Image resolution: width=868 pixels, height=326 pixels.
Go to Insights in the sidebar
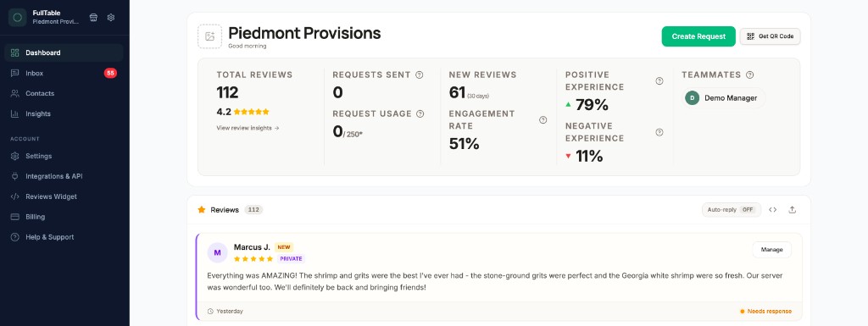coord(64,113)
